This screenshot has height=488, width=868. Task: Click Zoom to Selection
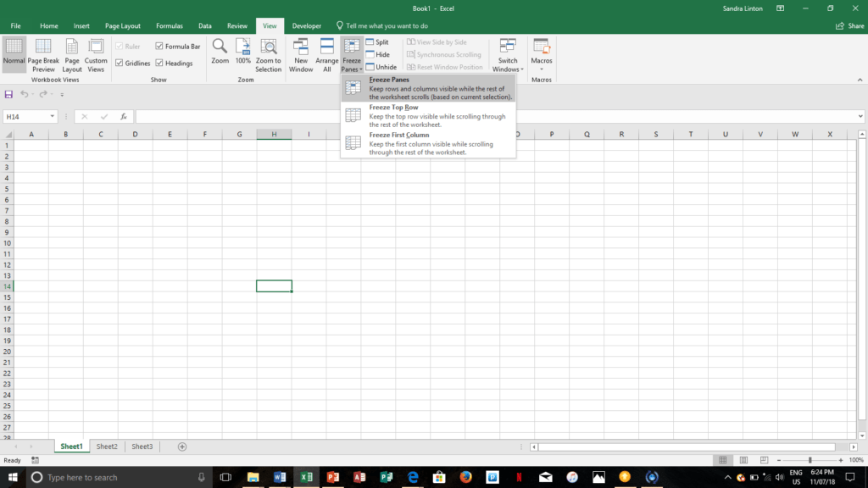(269, 54)
